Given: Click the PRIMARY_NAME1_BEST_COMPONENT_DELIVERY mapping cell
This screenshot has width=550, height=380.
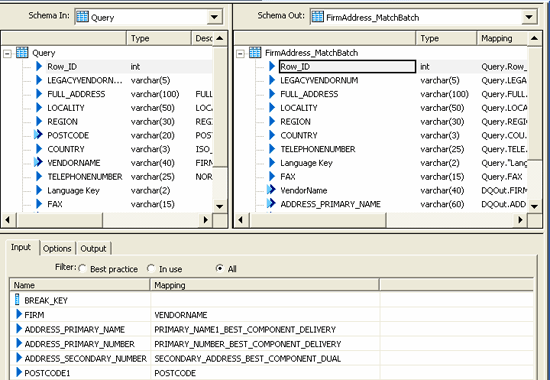Looking at the screenshot, I should click(x=265, y=329).
